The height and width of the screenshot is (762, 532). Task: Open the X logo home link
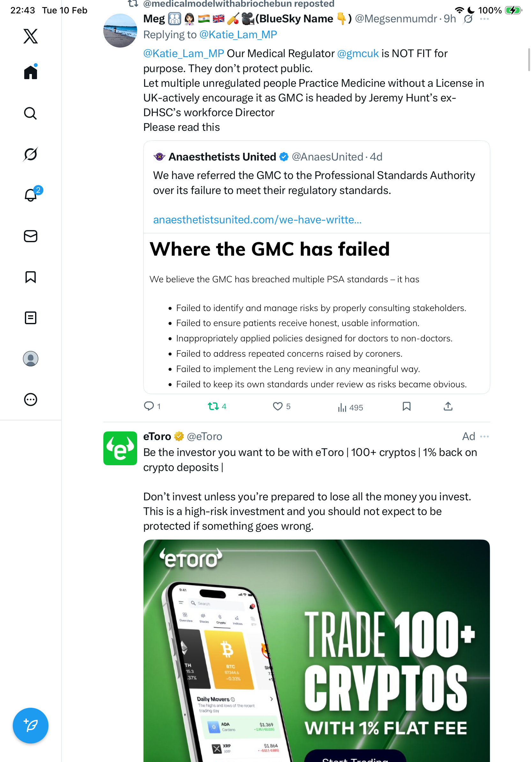point(31,36)
